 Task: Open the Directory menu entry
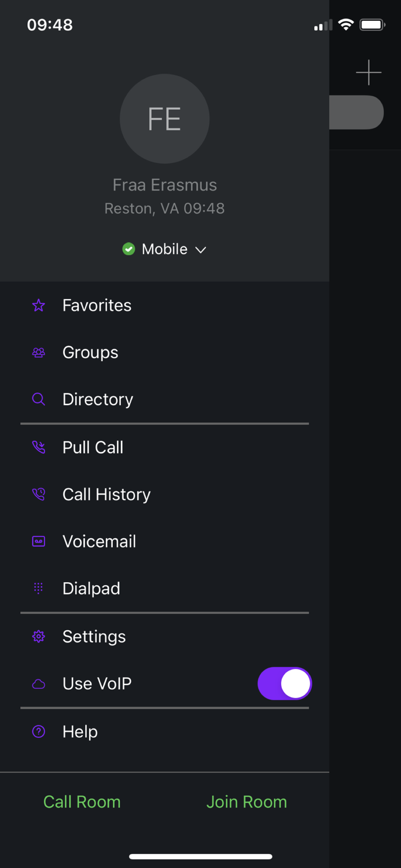(98, 399)
